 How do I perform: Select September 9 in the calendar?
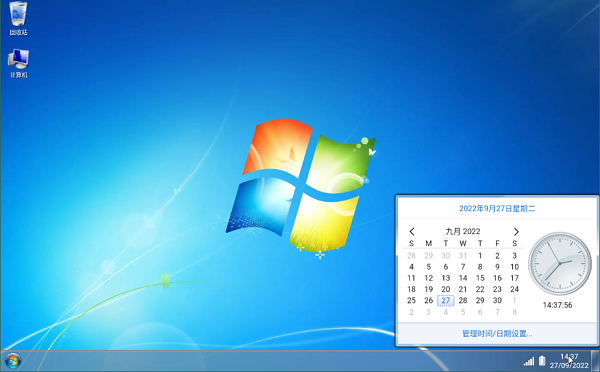tap(497, 267)
